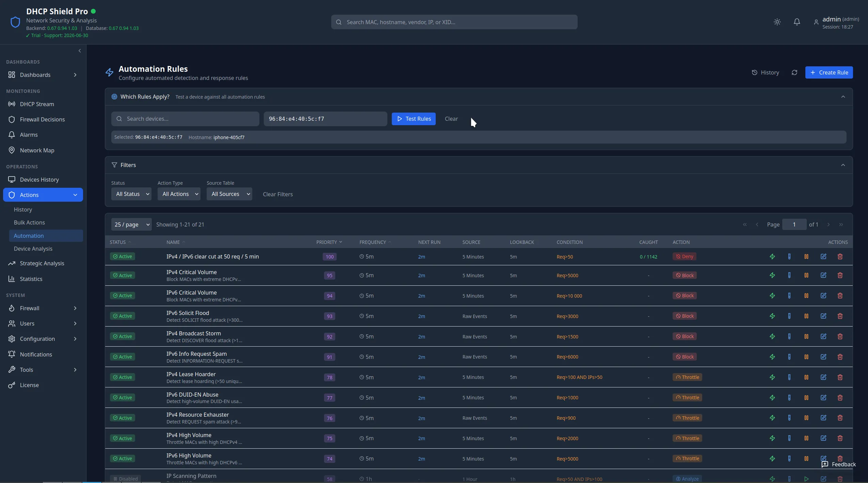
Task: Test the IPv6 Solicit Flood rule (test tube icon)
Action: click(789, 316)
